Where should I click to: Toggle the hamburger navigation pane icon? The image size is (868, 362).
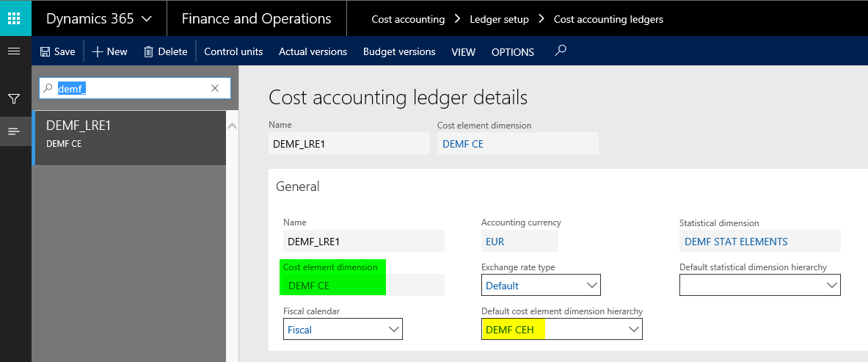click(x=14, y=51)
